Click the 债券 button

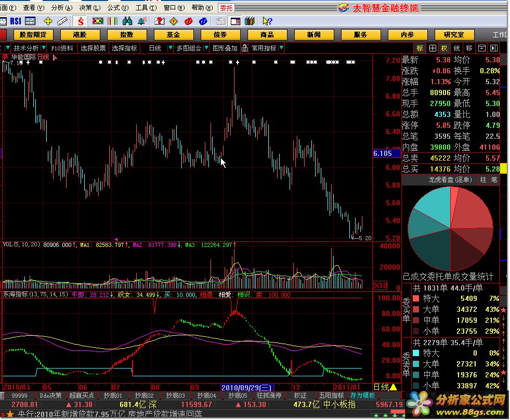click(220, 34)
